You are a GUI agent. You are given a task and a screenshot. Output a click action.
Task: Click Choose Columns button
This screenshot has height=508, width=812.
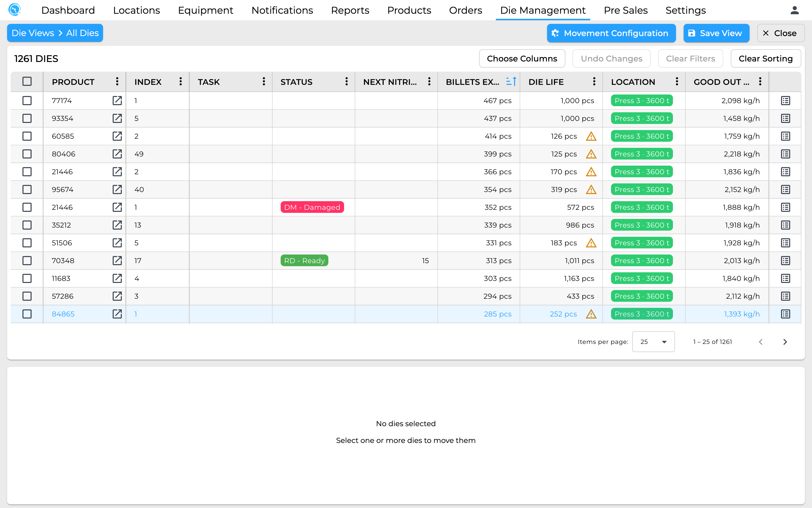click(x=522, y=58)
